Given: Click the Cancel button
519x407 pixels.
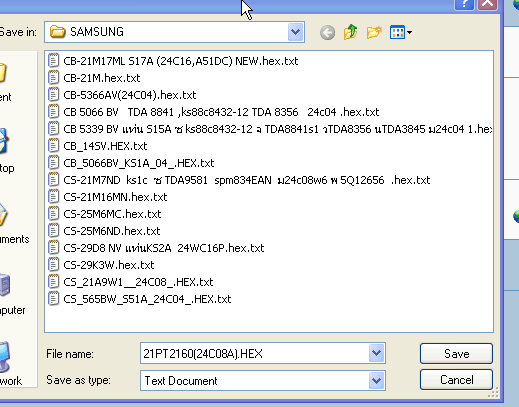Looking at the screenshot, I should click(x=456, y=380).
